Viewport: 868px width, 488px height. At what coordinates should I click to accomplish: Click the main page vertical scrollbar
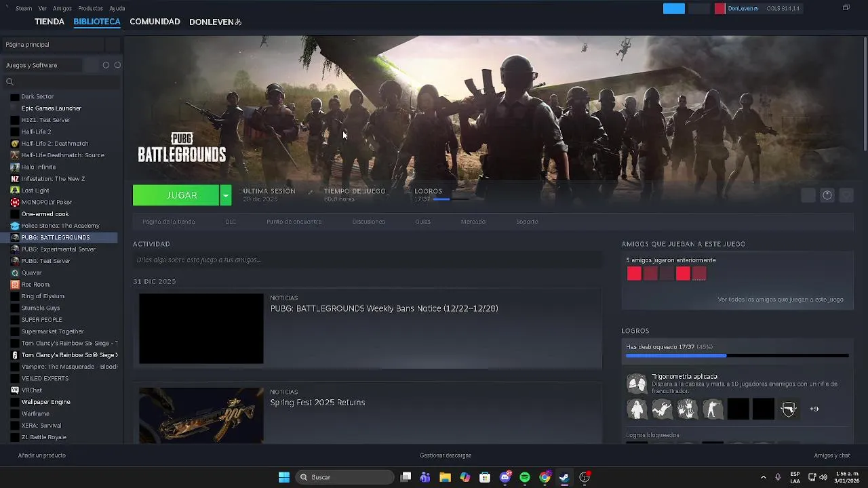tap(865, 95)
